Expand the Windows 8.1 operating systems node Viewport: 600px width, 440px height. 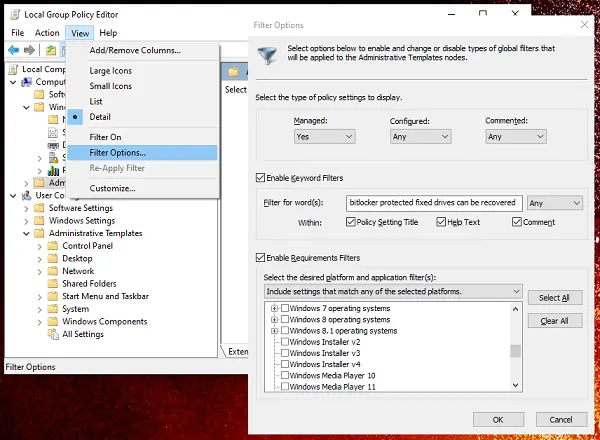pyautogui.click(x=274, y=331)
